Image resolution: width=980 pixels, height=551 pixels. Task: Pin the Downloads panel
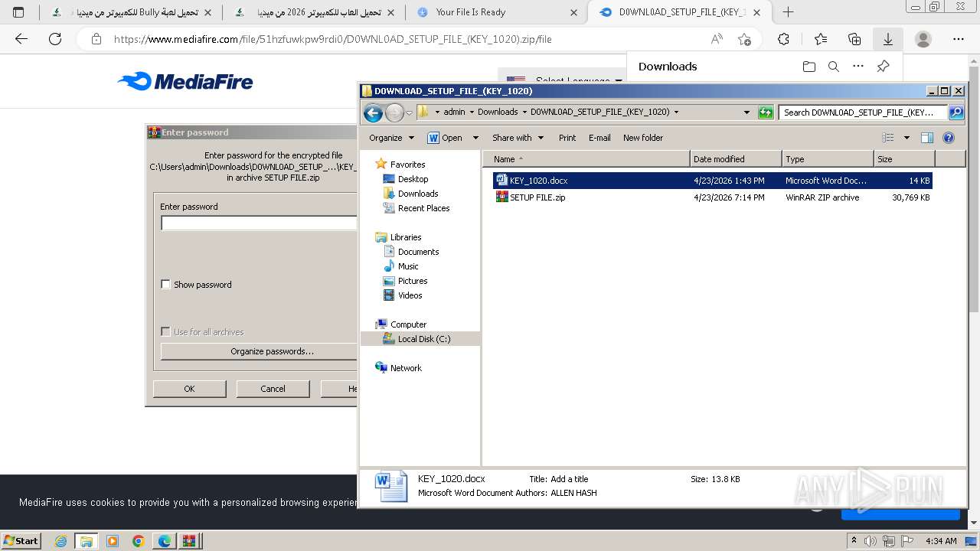883,67
